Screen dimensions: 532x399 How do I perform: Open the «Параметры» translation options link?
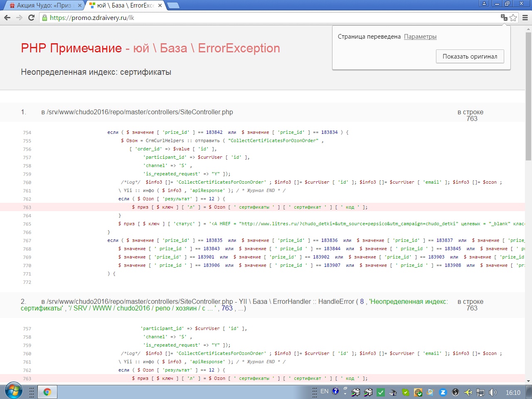420,37
